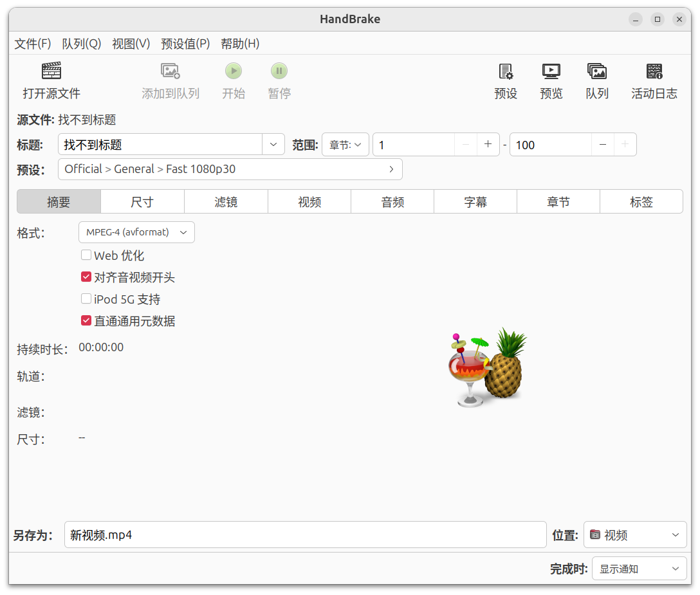
Task: Select the 摘要 tab
Action: pos(59,202)
